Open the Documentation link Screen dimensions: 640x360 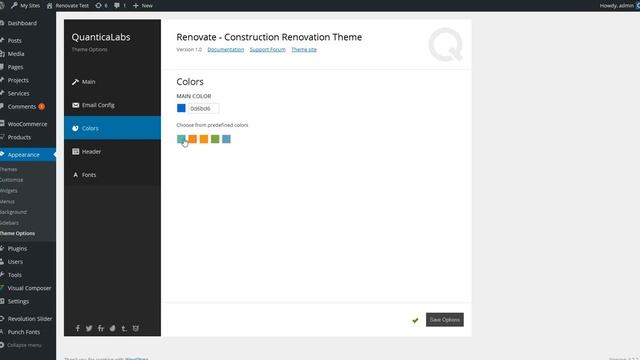pos(226,49)
